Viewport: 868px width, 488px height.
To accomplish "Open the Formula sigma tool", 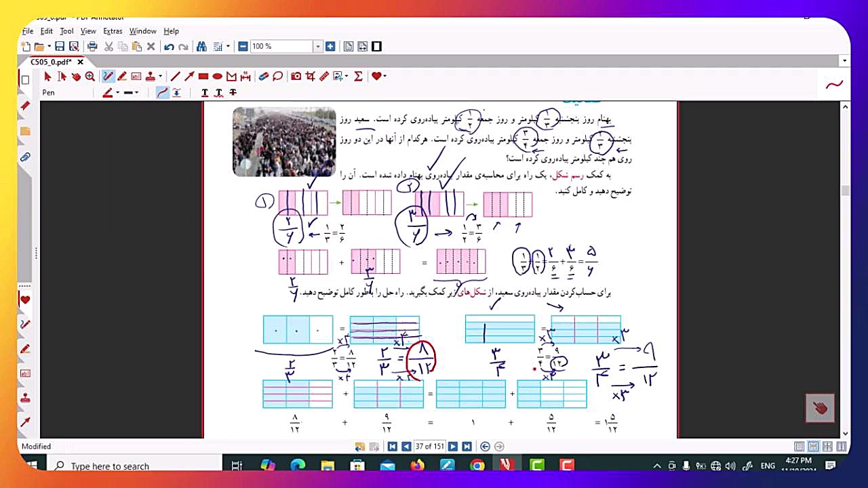I will 359,77.
